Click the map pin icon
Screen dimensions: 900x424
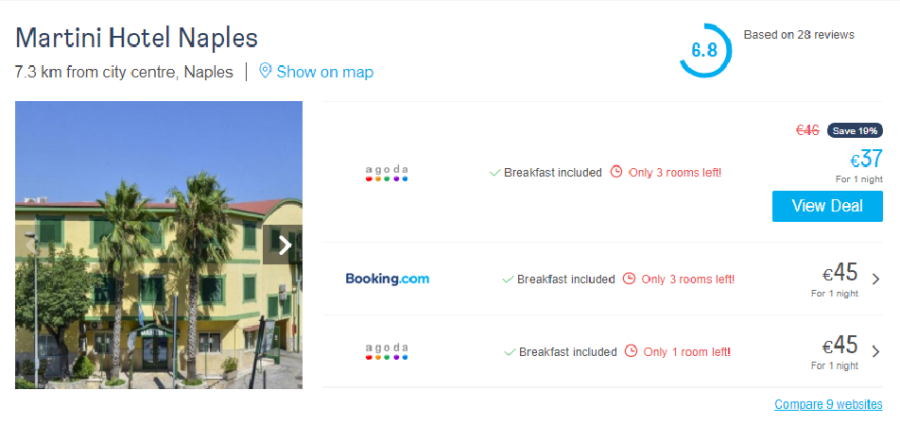(265, 71)
